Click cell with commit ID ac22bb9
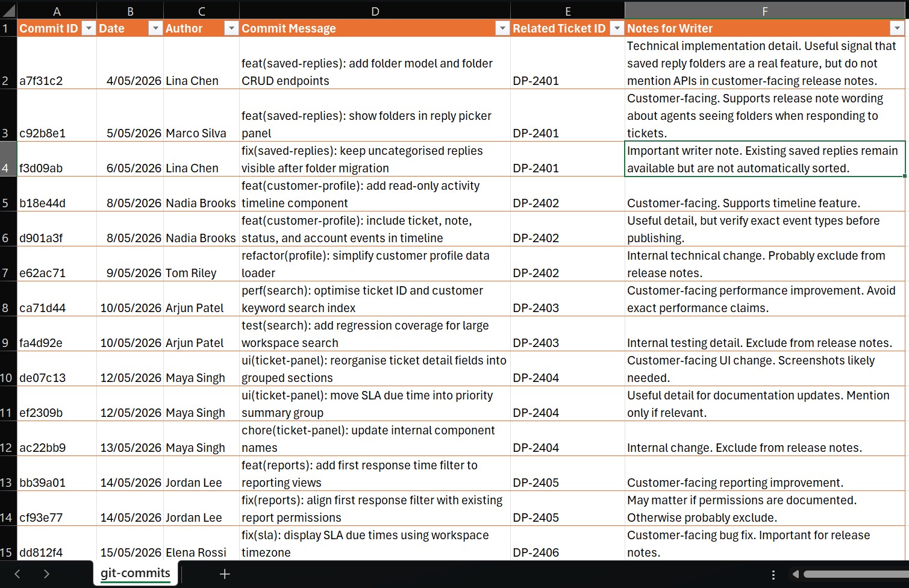This screenshot has width=909, height=588. click(x=57, y=439)
